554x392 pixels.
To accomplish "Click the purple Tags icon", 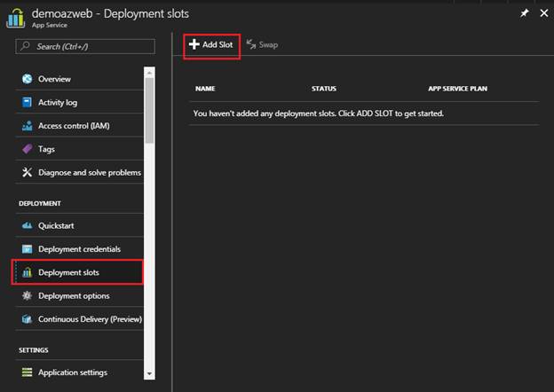I will 27,149.
